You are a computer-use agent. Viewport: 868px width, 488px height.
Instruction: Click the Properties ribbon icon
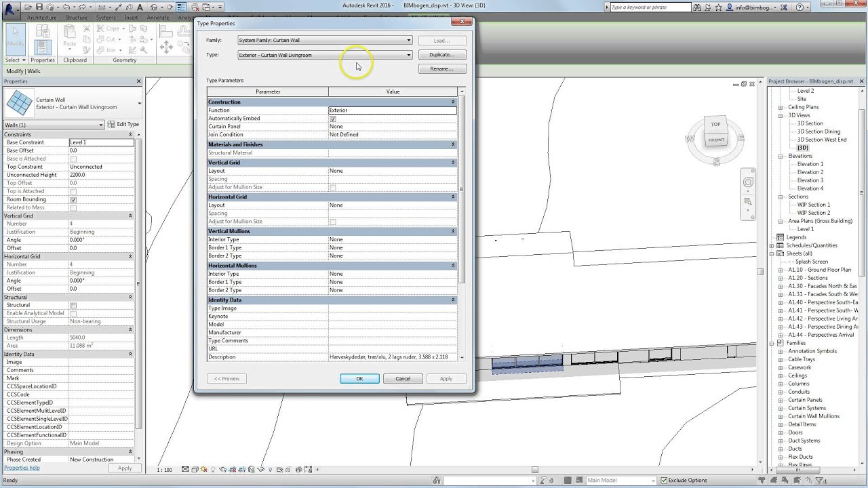click(x=42, y=47)
